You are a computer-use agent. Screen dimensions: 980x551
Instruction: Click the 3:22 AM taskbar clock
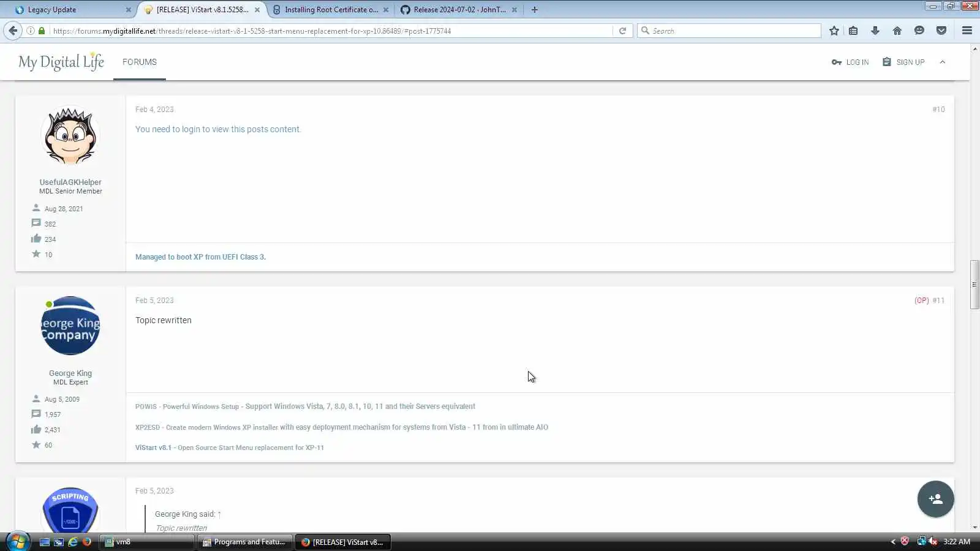(957, 542)
